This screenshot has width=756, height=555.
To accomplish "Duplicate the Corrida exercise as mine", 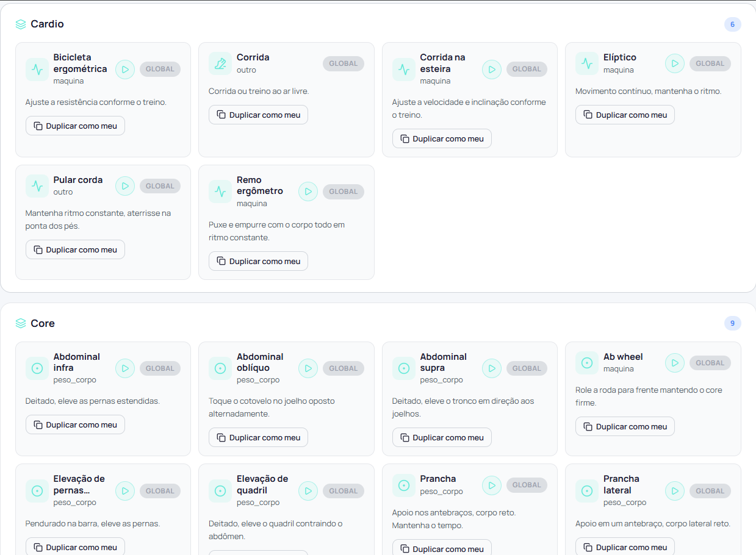I will point(258,115).
